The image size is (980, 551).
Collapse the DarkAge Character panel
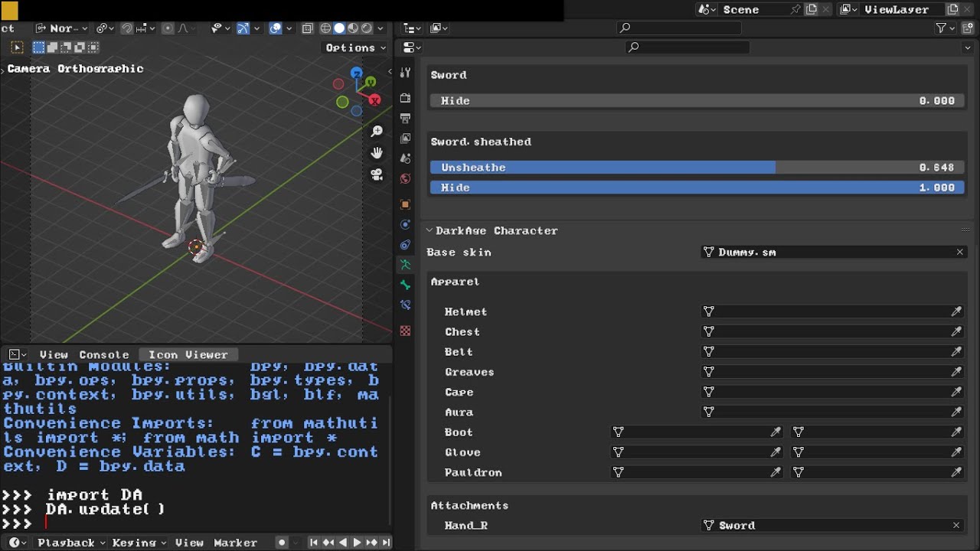(430, 230)
